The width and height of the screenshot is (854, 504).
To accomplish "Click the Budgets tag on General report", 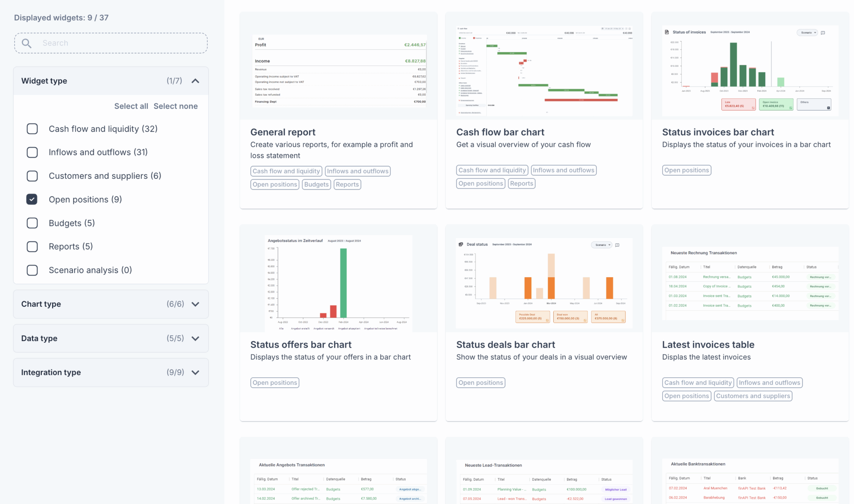I will pos(316,184).
